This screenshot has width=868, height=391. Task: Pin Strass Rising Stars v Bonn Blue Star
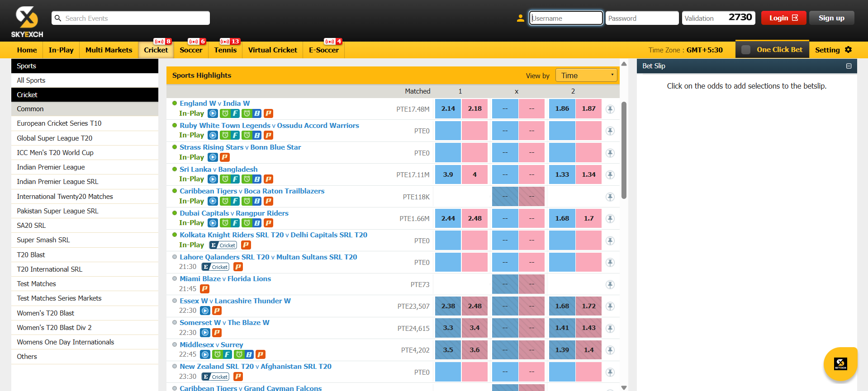610,153
